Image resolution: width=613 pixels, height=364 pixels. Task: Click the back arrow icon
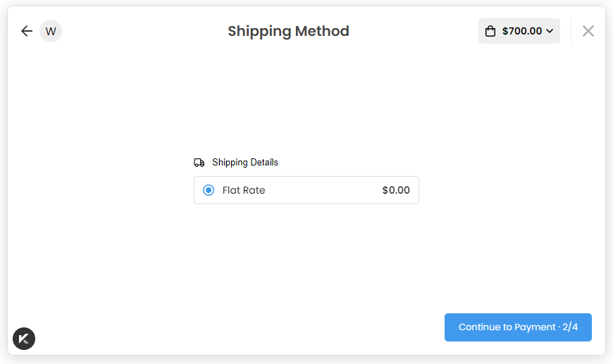click(x=27, y=31)
